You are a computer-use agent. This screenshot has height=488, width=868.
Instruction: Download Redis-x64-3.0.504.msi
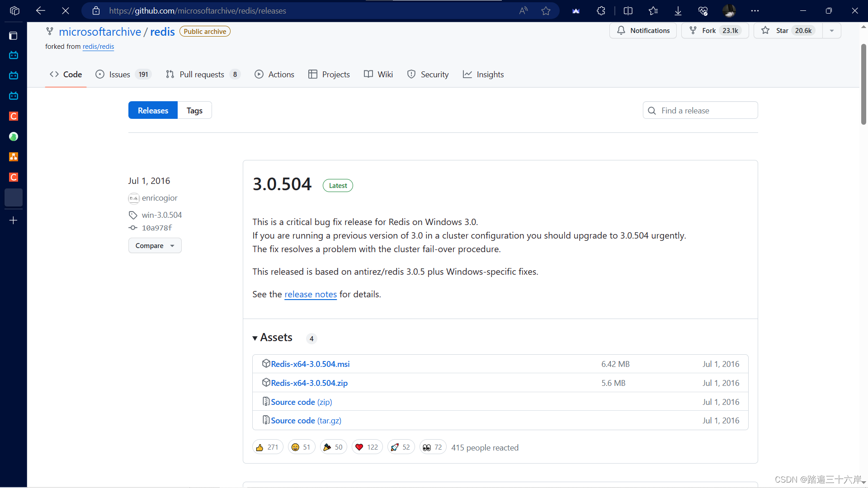click(310, 364)
